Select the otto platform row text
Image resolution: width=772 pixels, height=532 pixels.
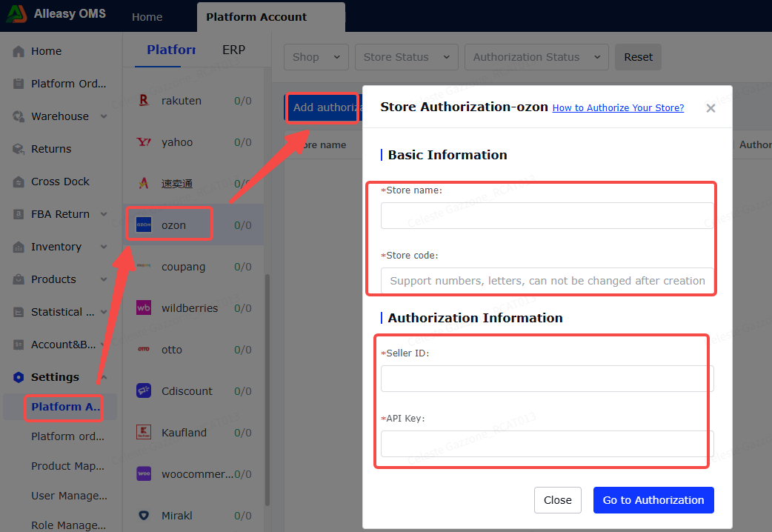171,349
